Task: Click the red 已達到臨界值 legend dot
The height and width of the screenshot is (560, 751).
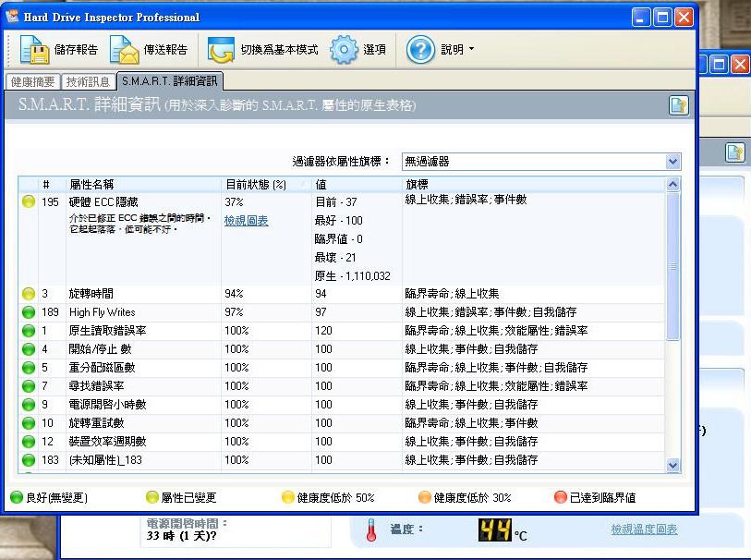Action: click(x=561, y=497)
